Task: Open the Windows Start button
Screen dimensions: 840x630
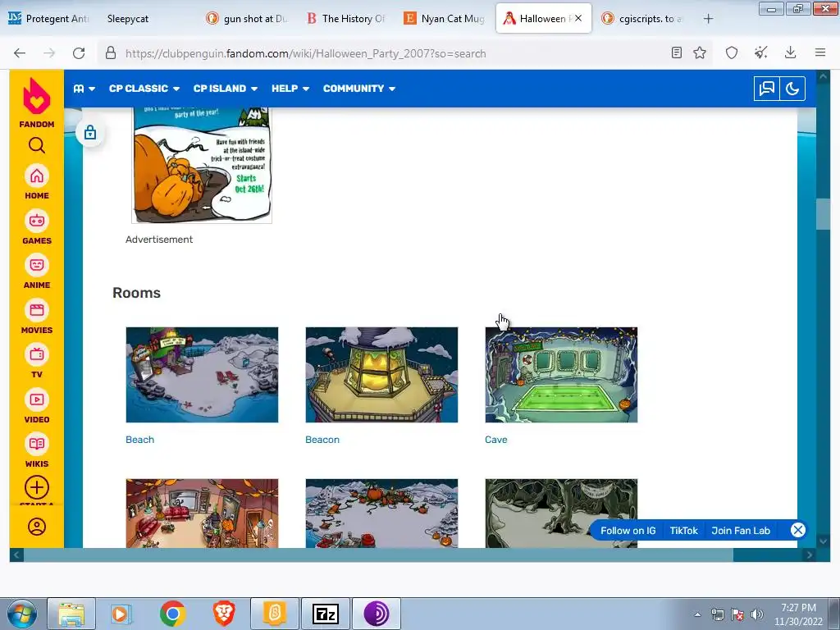Action: (x=21, y=614)
